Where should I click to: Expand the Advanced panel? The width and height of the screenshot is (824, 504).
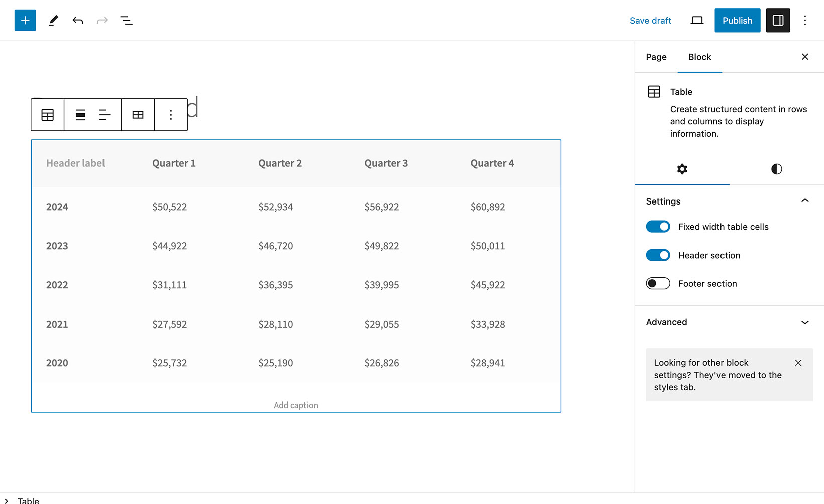[804, 322]
